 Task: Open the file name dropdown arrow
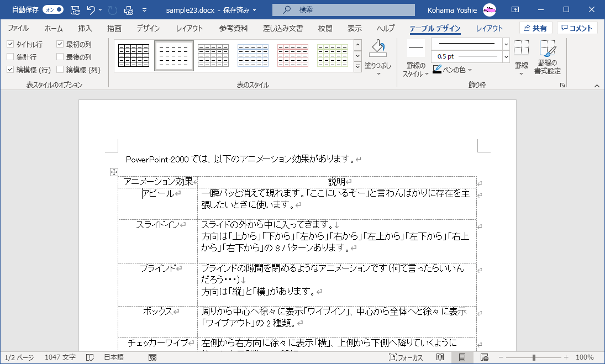(x=254, y=10)
